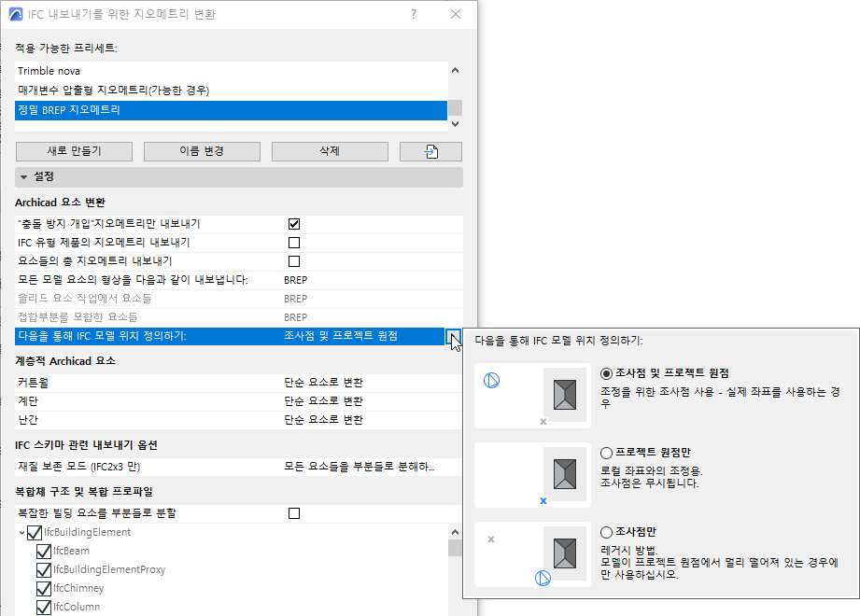Select the 조사점만 radio button

coord(606,532)
